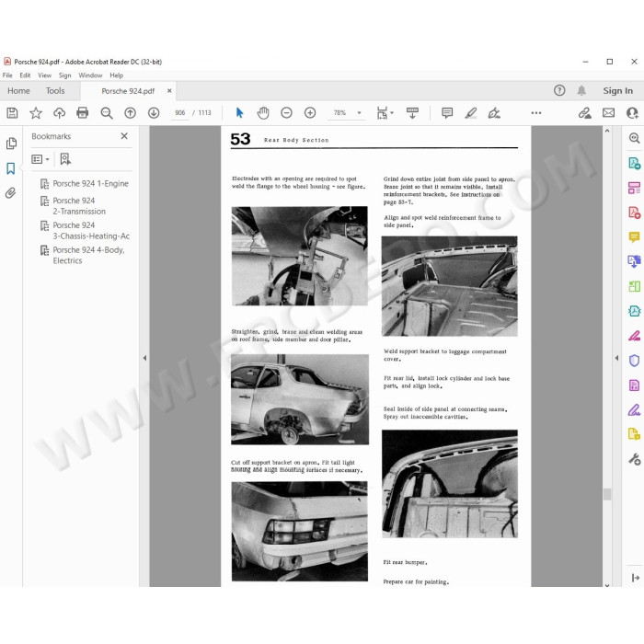Image resolution: width=644 pixels, height=644 pixels.
Task: Click the page number field showing 906
Action: pos(179,113)
